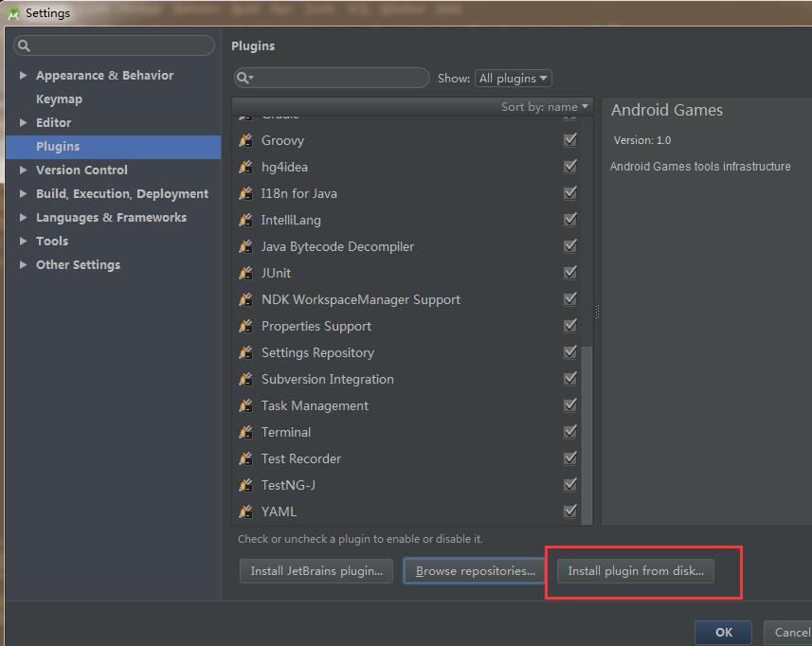
Task: Disable the Groovy plugin checkbox
Action: 570,140
